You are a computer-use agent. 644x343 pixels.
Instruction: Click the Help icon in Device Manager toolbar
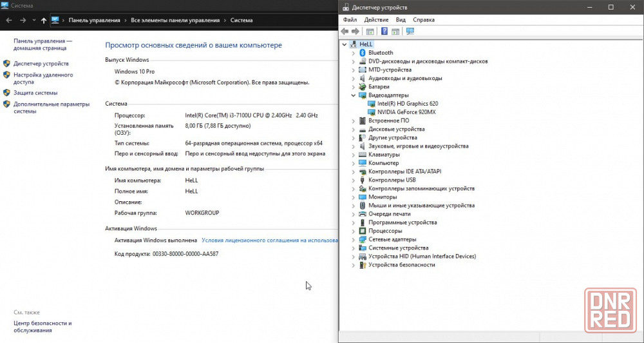[384, 31]
